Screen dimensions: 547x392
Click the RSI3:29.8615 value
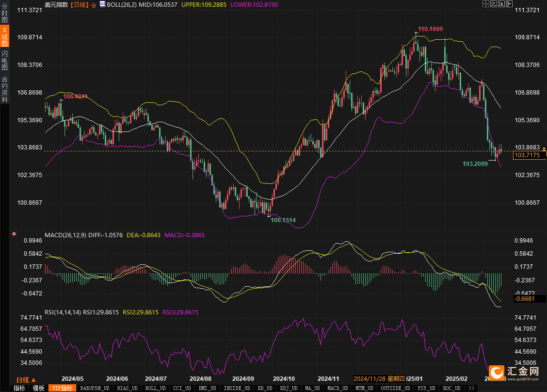tap(180, 312)
